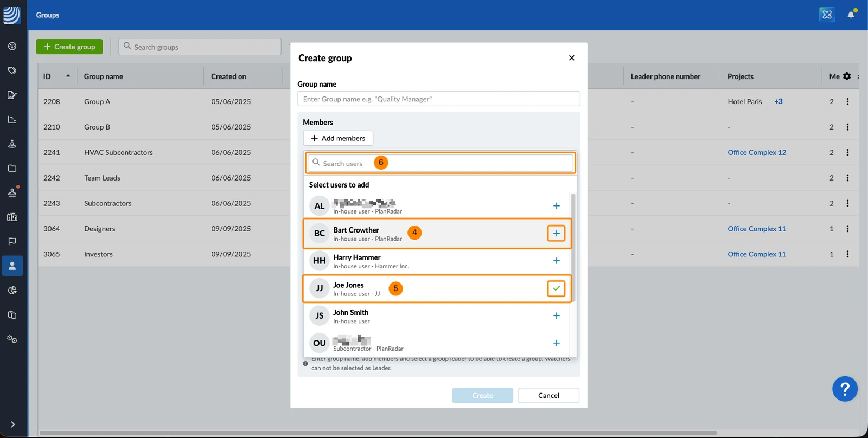Screen dimensions: 868x438
Task: Add John Smith with the plus icon
Action: tap(556, 315)
